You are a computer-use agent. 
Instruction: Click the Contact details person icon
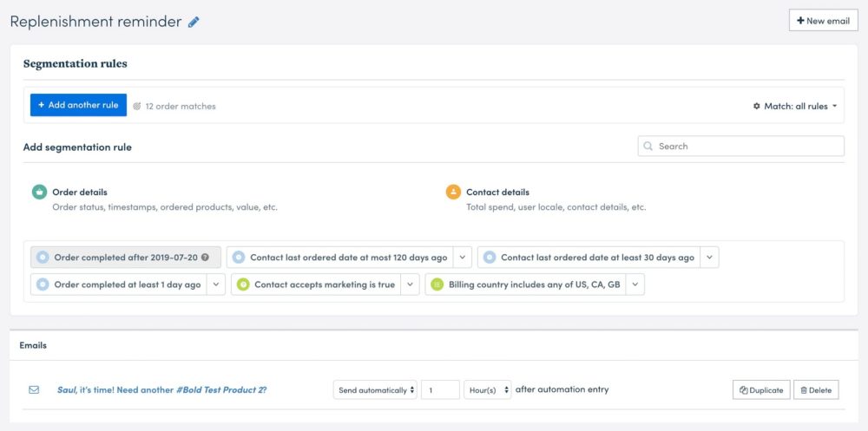click(453, 192)
